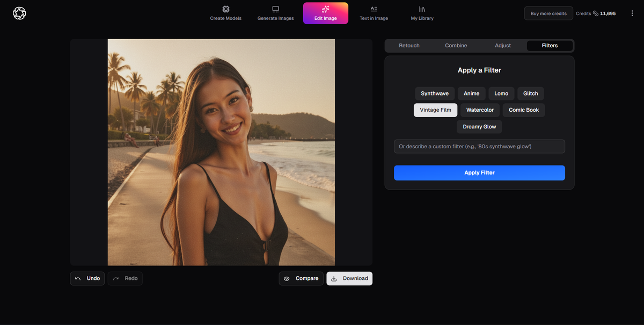Switch to the Adjust tab
This screenshot has width=644, height=325.
[x=503, y=46]
